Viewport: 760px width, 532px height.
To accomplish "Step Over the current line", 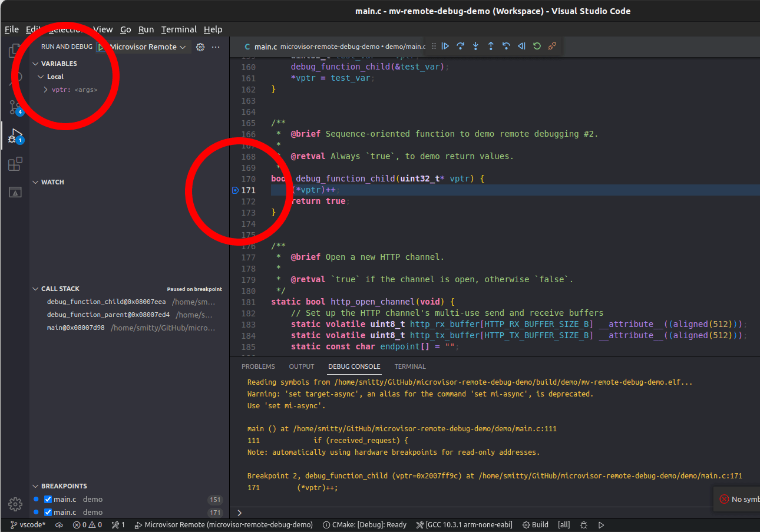I will click(x=460, y=46).
